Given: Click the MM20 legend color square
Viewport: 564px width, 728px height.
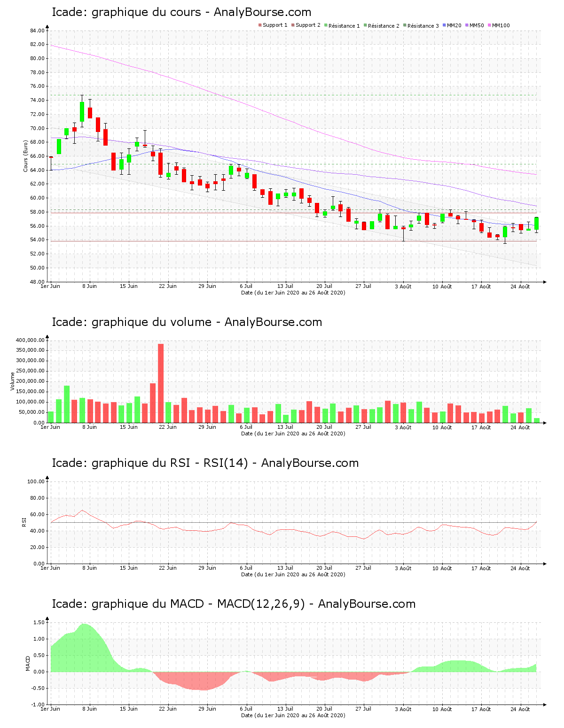Looking at the screenshot, I should 444,25.
